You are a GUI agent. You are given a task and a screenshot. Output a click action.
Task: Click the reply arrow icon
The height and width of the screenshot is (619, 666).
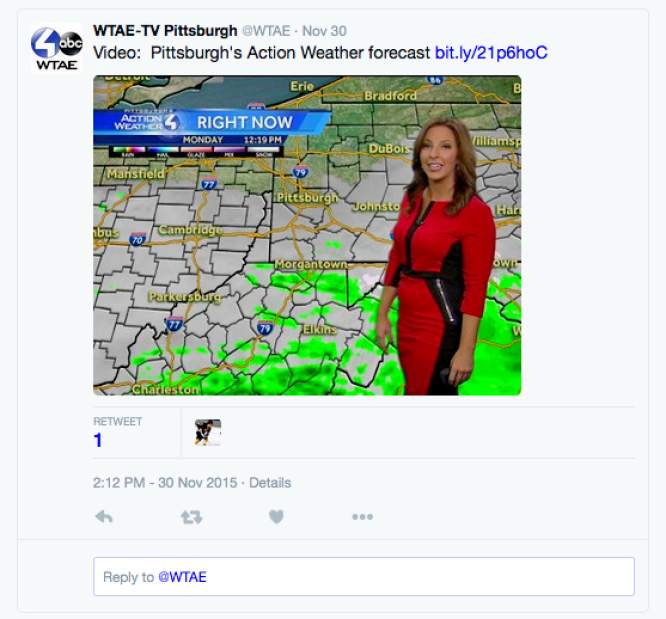tap(104, 517)
